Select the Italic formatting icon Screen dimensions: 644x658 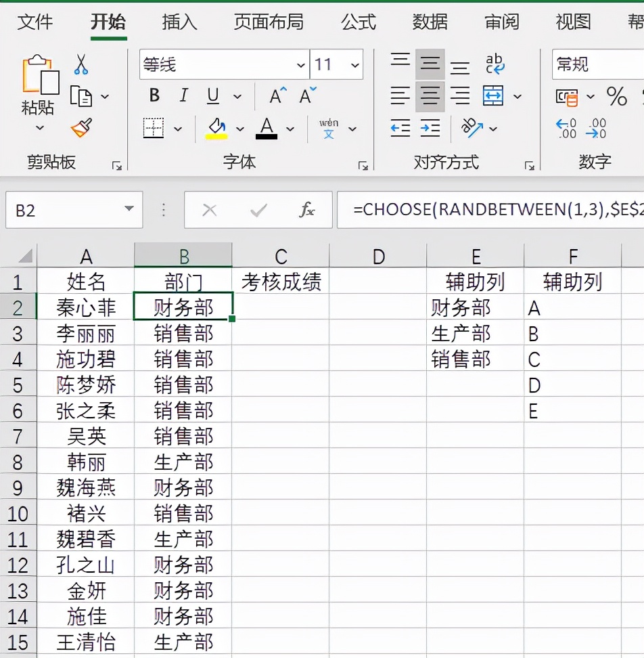pyautogui.click(x=183, y=95)
